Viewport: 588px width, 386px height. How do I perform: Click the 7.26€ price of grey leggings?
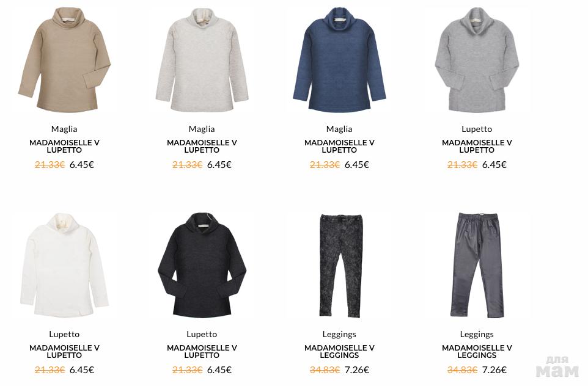pyautogui.click(x=494, y=370)
